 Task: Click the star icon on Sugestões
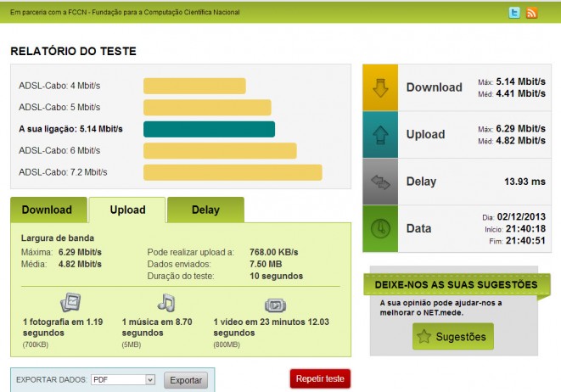[x=426, y=337]
